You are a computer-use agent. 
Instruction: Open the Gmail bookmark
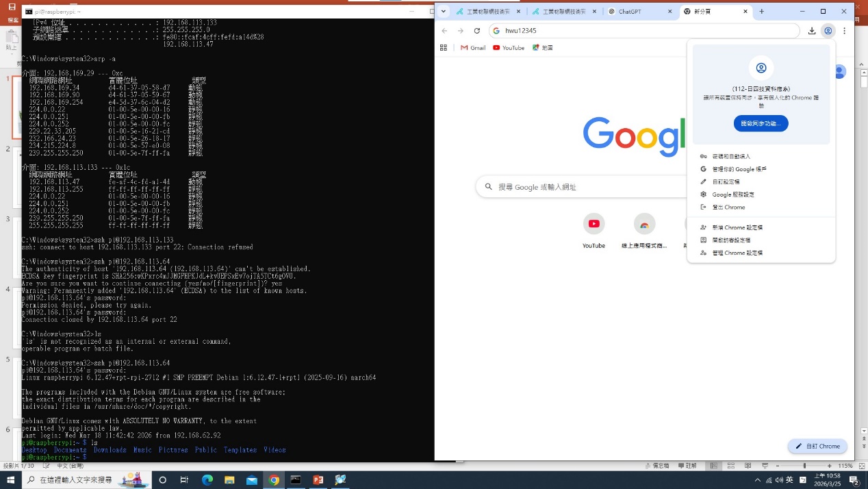coord(473,48)
